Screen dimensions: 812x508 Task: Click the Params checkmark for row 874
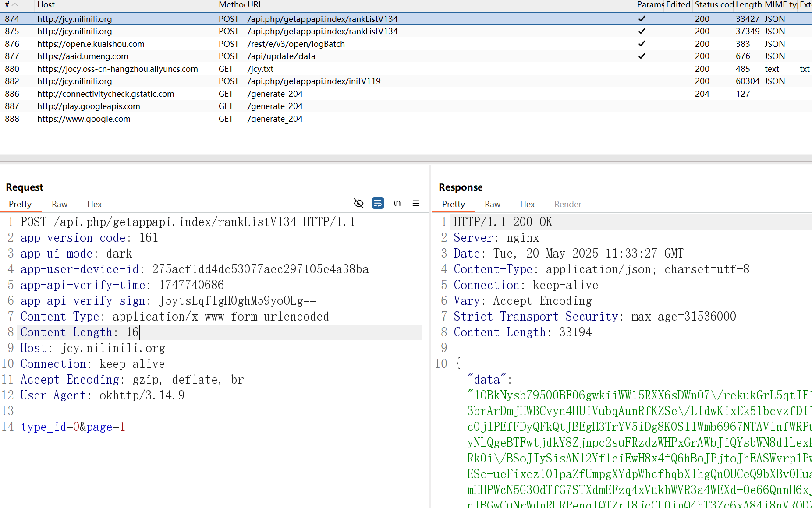(642, 19)
